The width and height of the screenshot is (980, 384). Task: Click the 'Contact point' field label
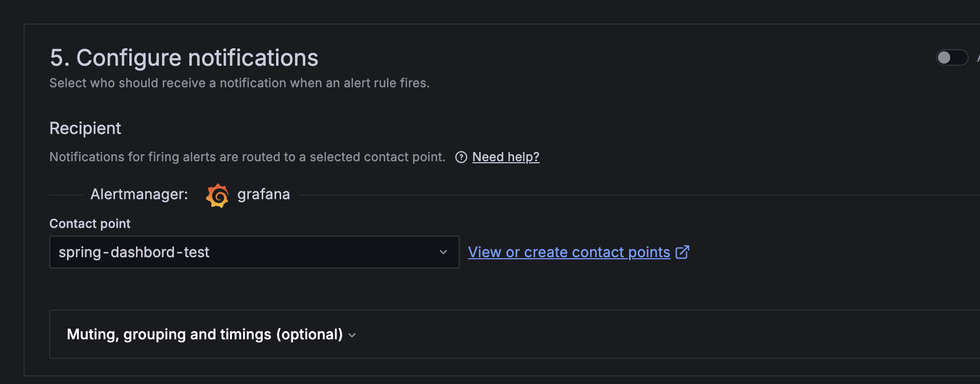(x=90, y=224)
